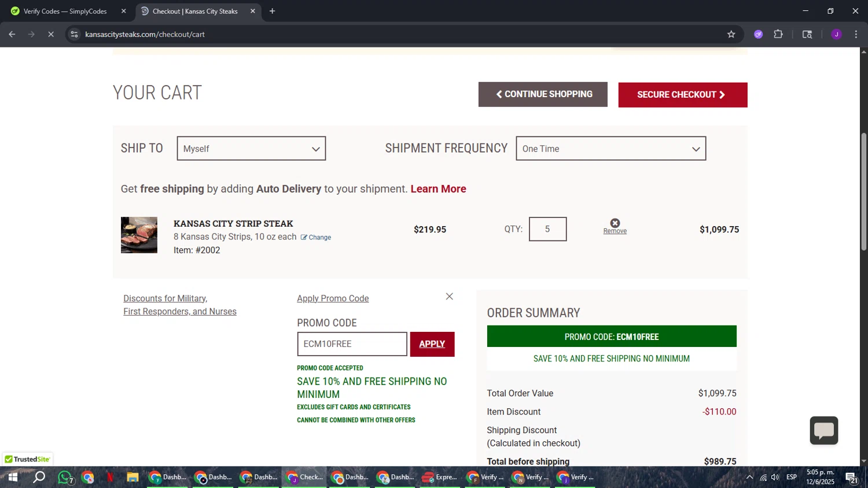Open the live chat bubble icon
Image resolution: width=868 pixels, height=488 pixels.
[x=824, y=431]
